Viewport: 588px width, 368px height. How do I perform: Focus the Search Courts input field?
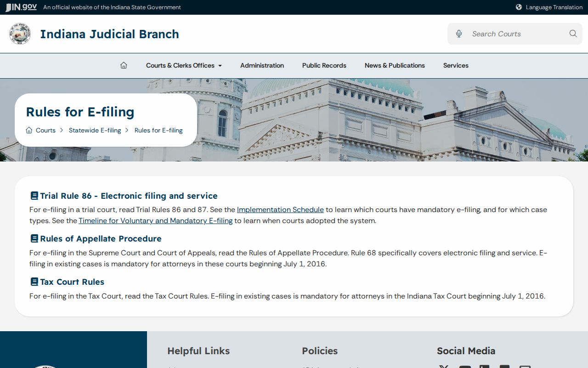click(x=514, y=34)
